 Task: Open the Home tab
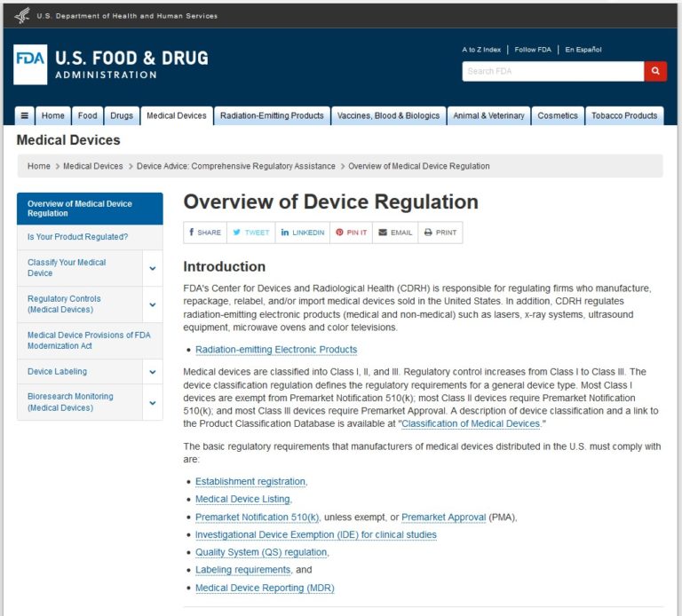[x=53, y=115]
